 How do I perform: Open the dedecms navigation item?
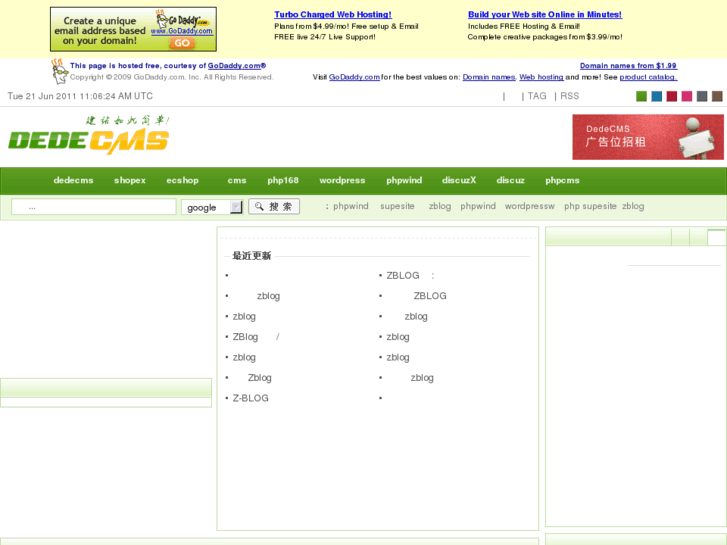[73, 180]
